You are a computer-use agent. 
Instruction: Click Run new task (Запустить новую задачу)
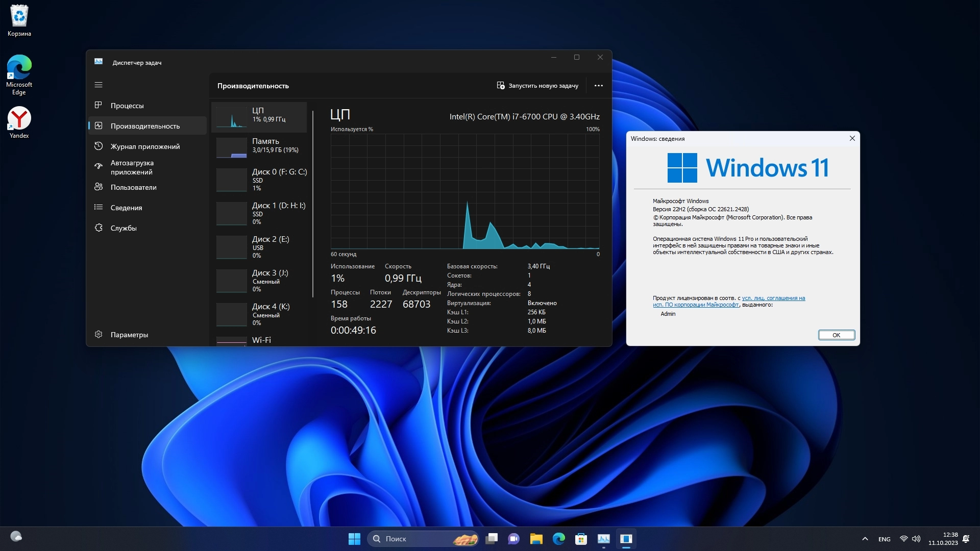537,86
